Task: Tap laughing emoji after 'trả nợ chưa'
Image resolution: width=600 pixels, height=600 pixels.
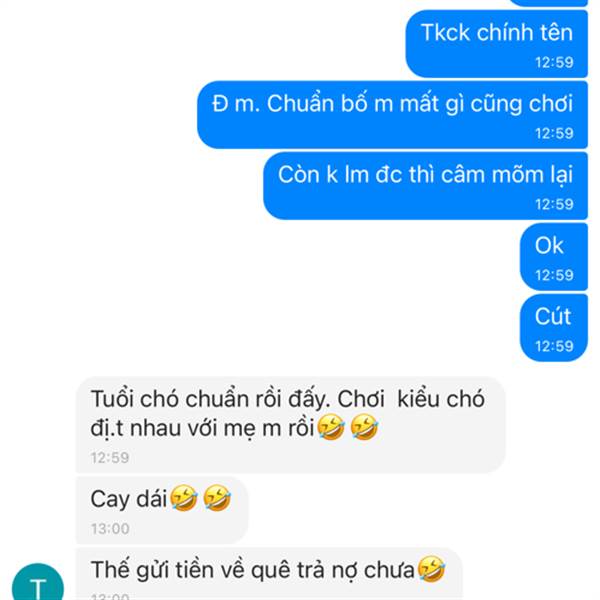Action: coord(432,569)
